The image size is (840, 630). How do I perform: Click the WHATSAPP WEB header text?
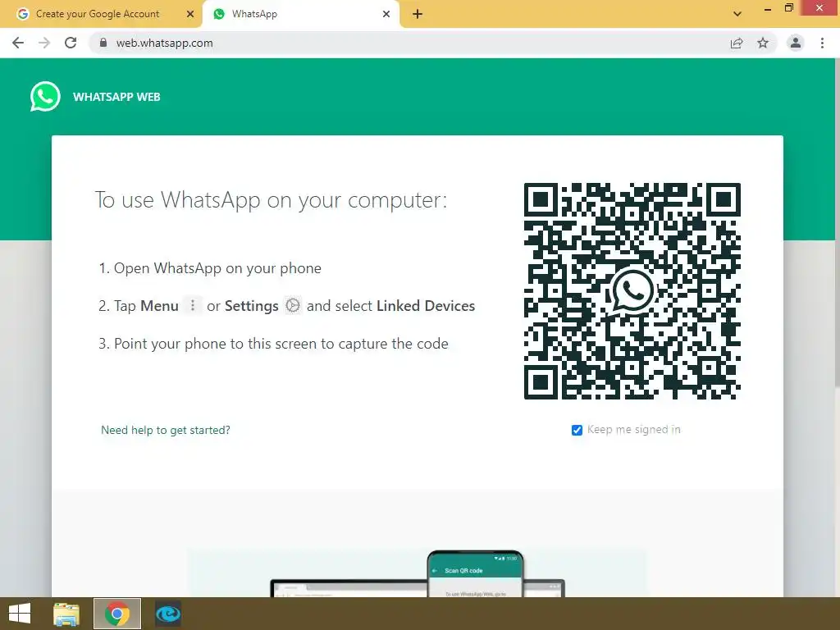(x=116, y=97)
